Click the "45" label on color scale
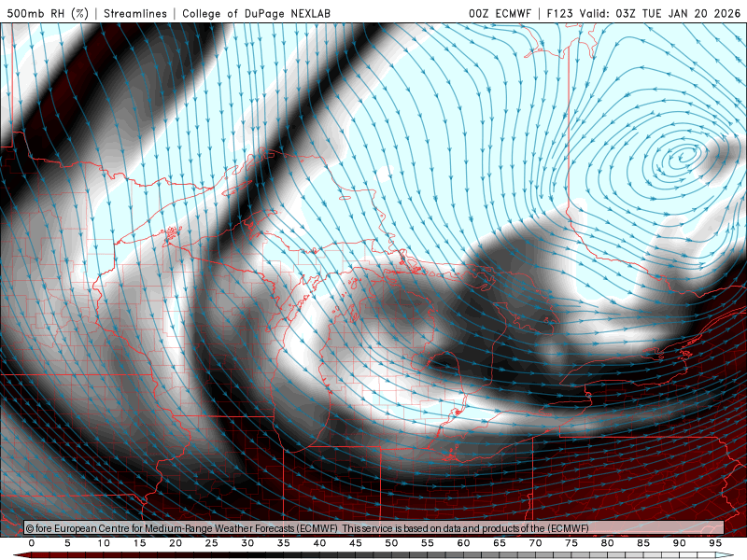This screenshot has width=747, height=560. (x=356, y=543)
